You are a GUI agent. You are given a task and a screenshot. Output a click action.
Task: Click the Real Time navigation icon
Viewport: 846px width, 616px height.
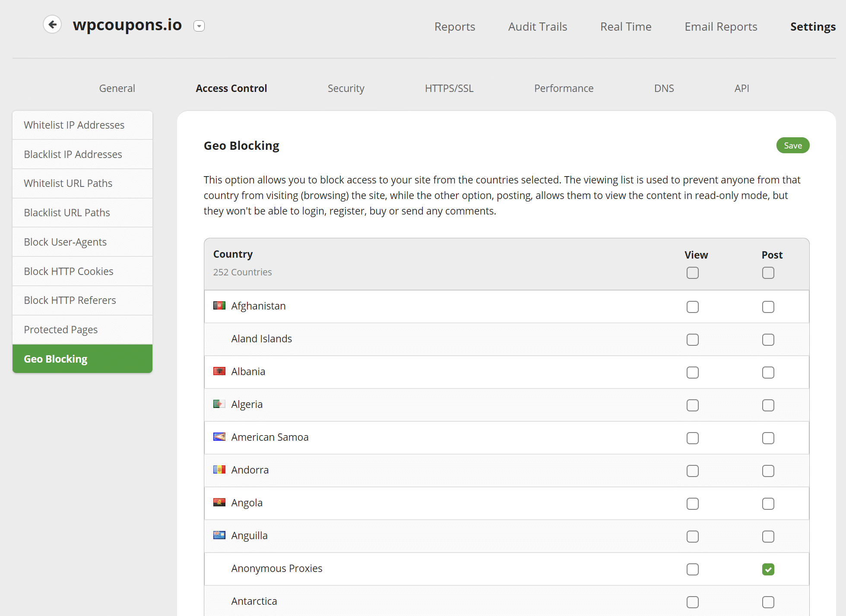click(625, 26)
